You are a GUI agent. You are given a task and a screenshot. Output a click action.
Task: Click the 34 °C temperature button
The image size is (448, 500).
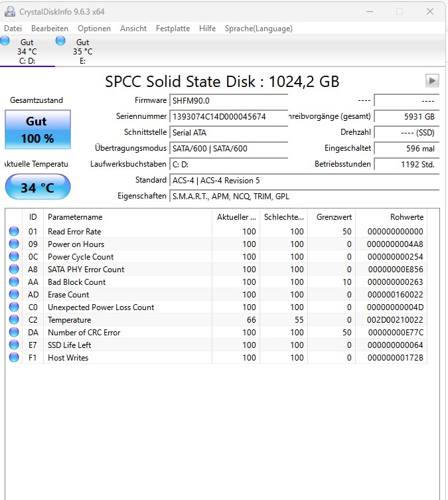37,187
